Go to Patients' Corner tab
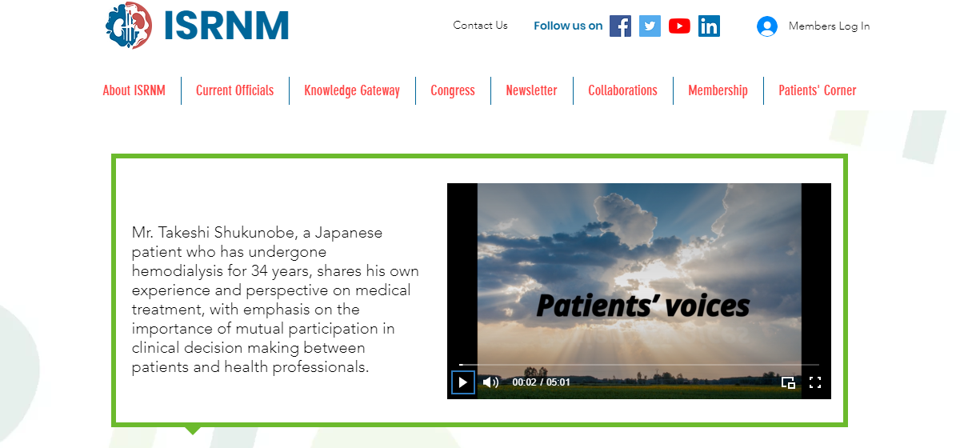 tap(818, 90)
